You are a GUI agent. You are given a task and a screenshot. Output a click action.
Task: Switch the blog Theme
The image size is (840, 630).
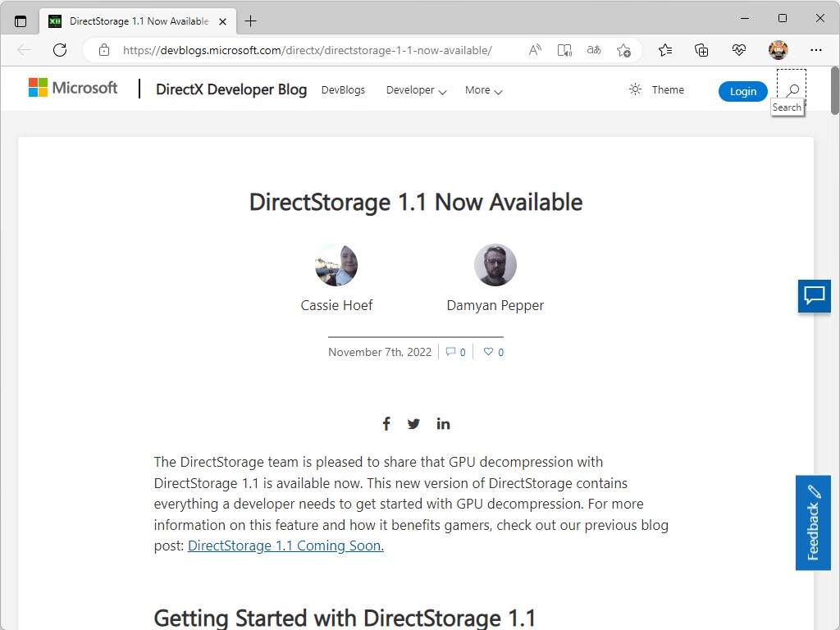point(656,89)
